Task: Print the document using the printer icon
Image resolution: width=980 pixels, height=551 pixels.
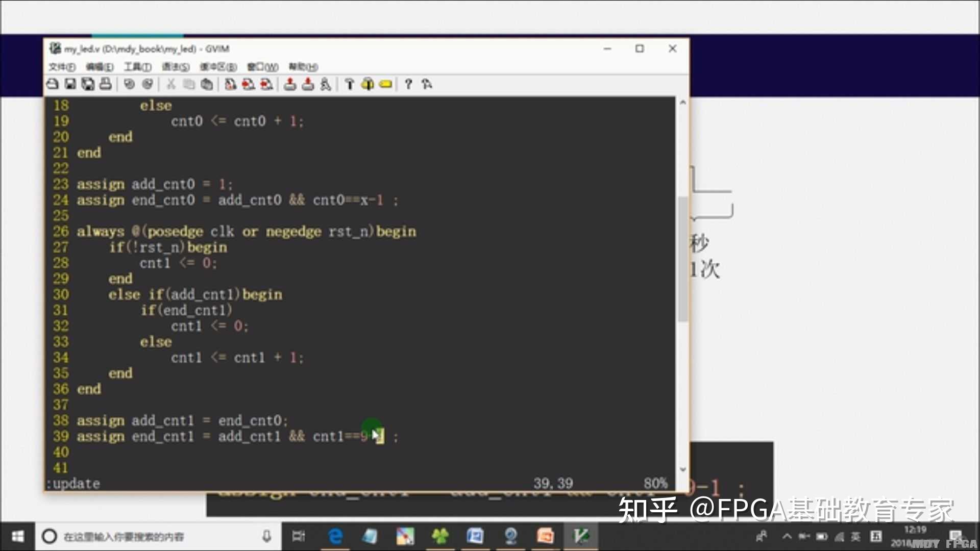Action: pyautogui.click(x=106, y=84)
